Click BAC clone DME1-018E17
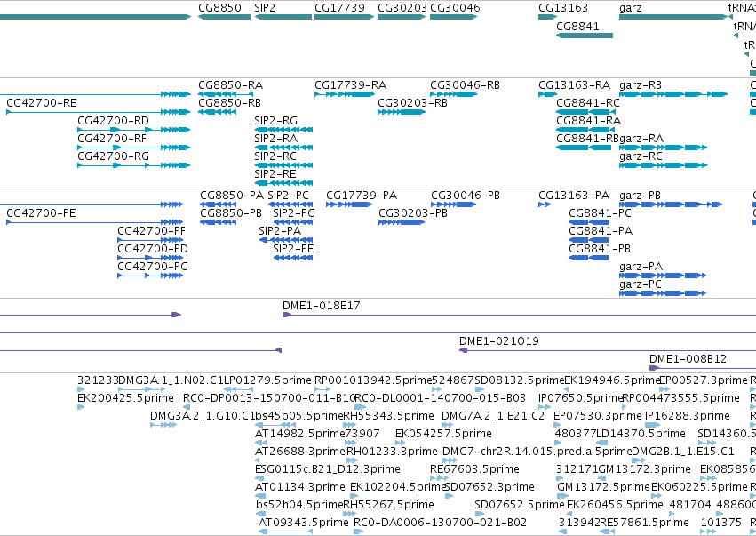 (x=520, y=315)
